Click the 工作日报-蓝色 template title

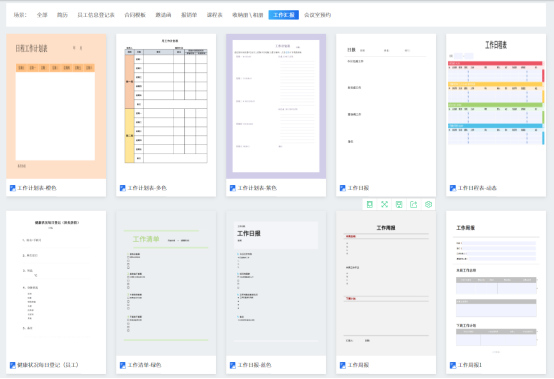tap(254, 365)
